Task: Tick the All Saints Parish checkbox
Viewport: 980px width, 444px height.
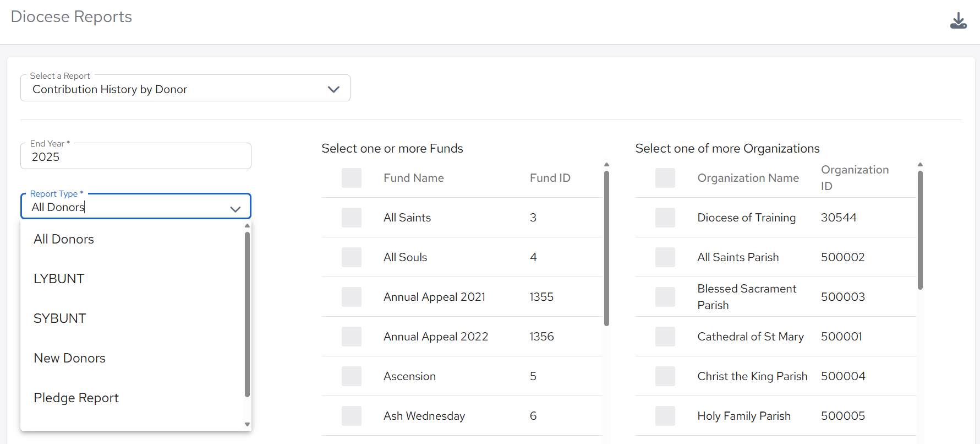Action: coord(665,257)
